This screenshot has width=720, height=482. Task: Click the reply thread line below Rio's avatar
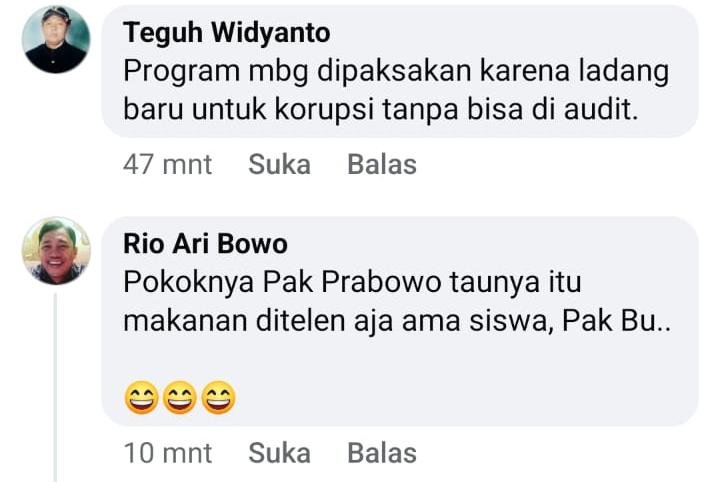(x=55, y=388)
